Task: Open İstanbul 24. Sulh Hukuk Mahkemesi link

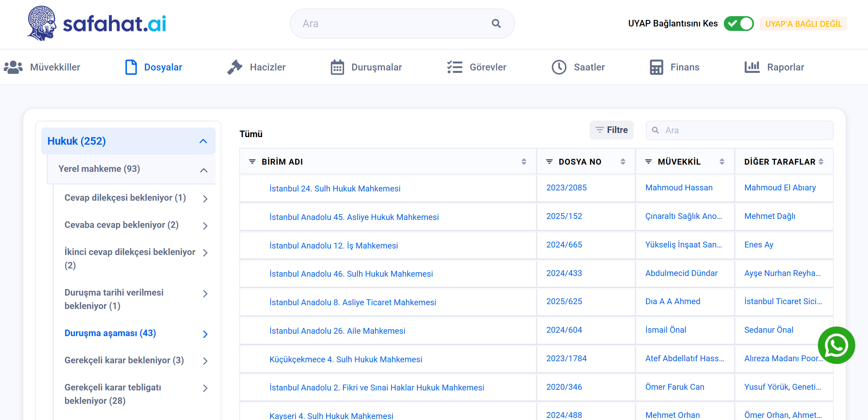Action: pos(335,189)
